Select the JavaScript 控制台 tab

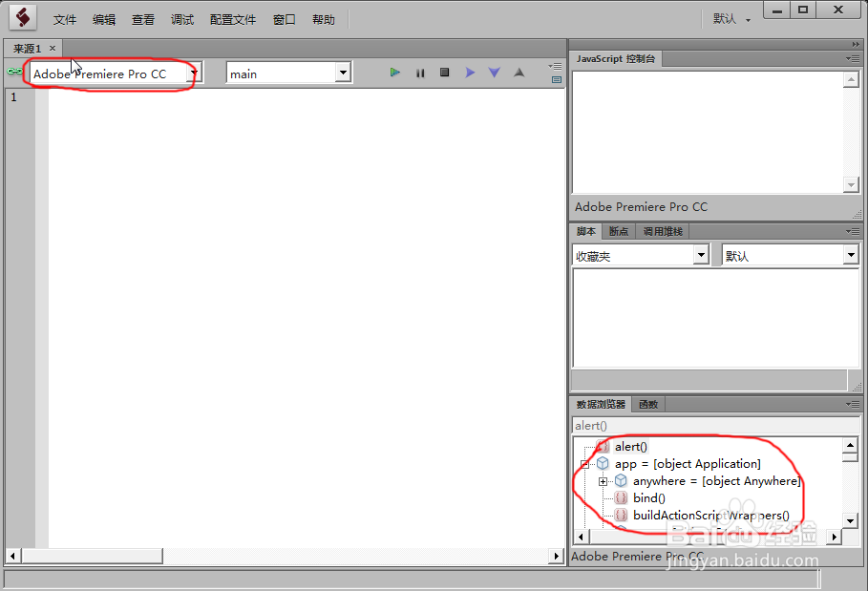pos(616,58)
